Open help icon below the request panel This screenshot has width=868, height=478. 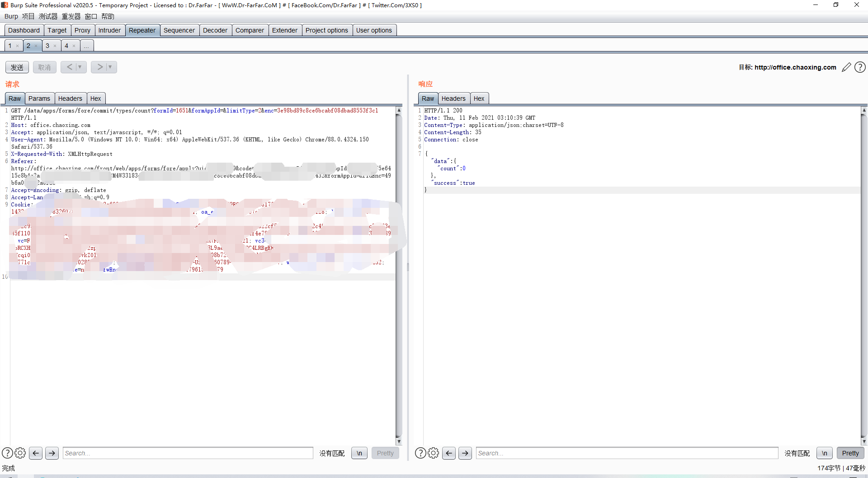click(x=7, y=453)
